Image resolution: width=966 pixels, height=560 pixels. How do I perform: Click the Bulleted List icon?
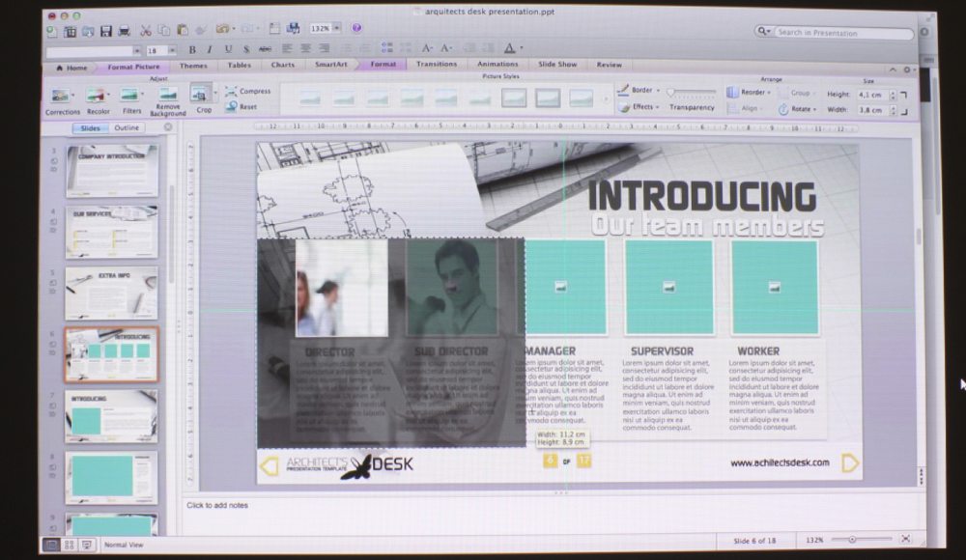387,47
